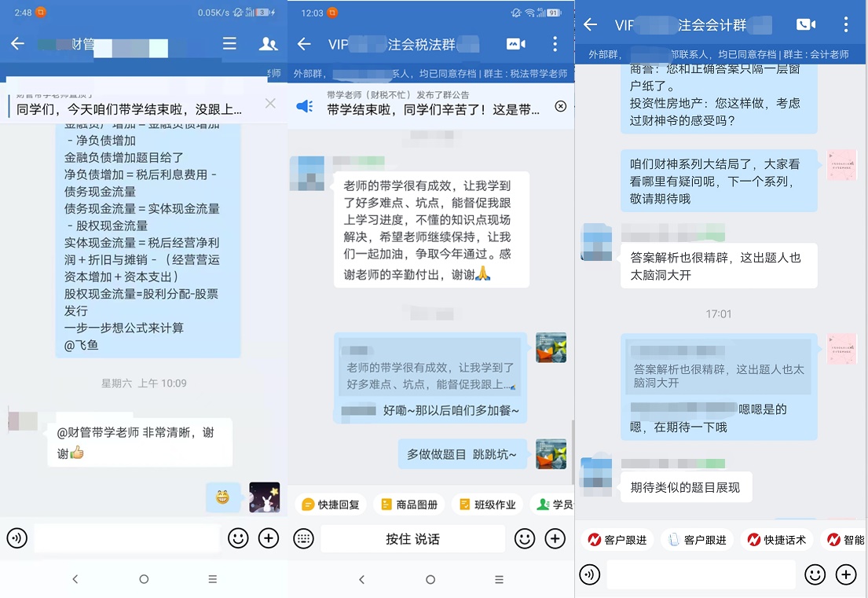
Task: Tap timestamp 17:01 in 会计群
Action: (719, 314)
